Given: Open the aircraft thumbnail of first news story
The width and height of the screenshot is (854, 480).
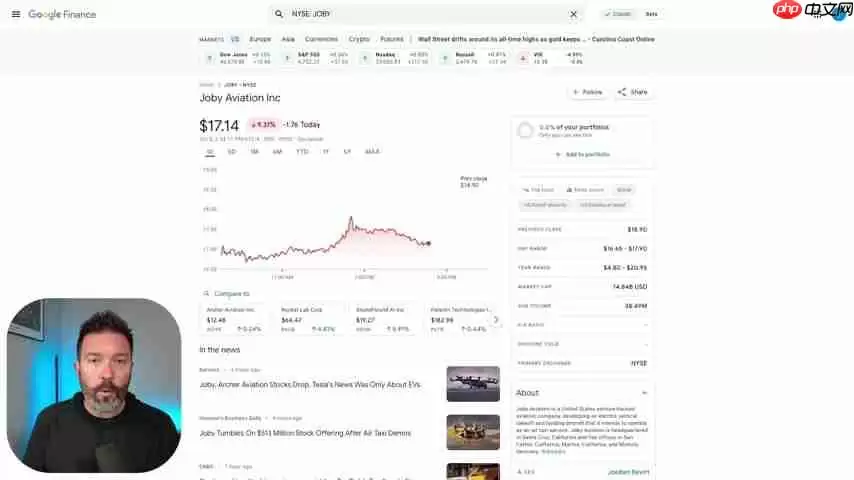Looking at the screenshot, I should pos(473,384).
